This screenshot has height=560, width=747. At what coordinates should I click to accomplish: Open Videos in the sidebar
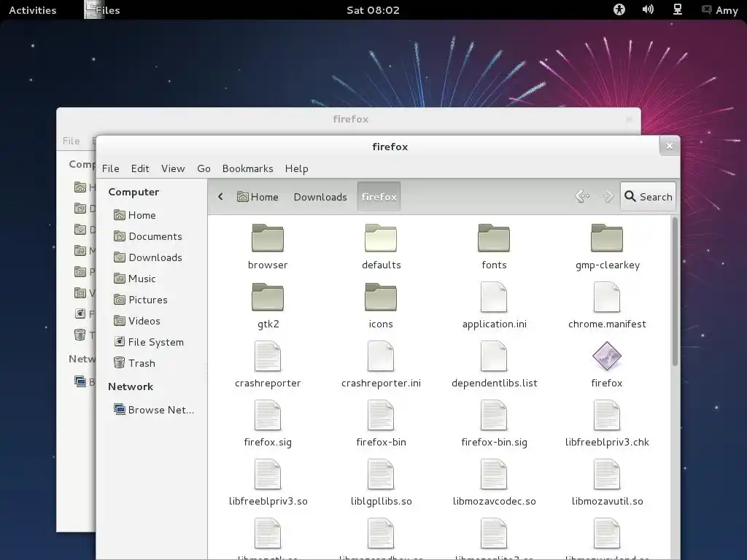[x=136, y=321]
